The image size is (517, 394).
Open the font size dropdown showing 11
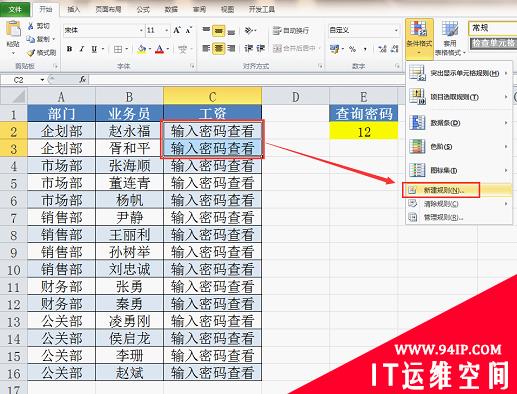pyautogui.click(x=166, y=30)
